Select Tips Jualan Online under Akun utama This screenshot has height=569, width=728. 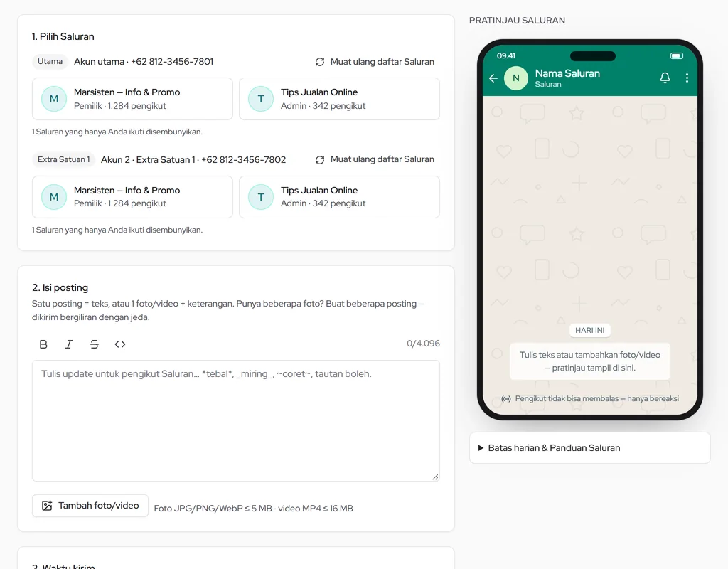(339, 99)
